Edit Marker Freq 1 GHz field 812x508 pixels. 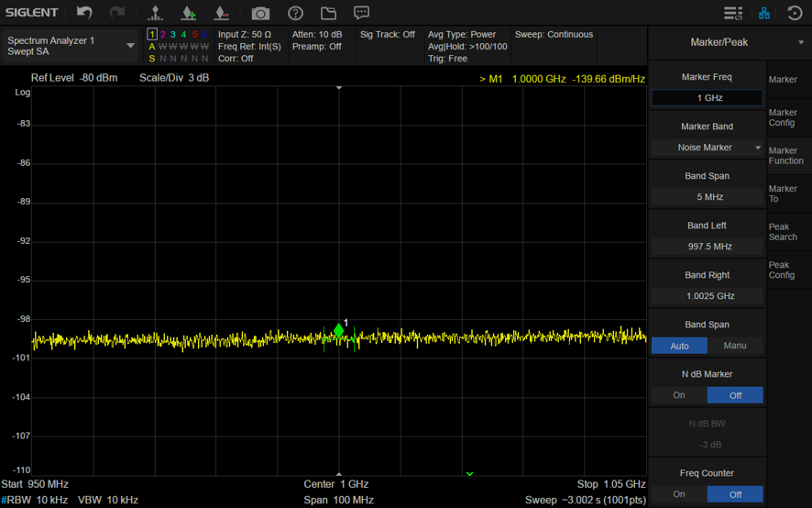[707, 98]
